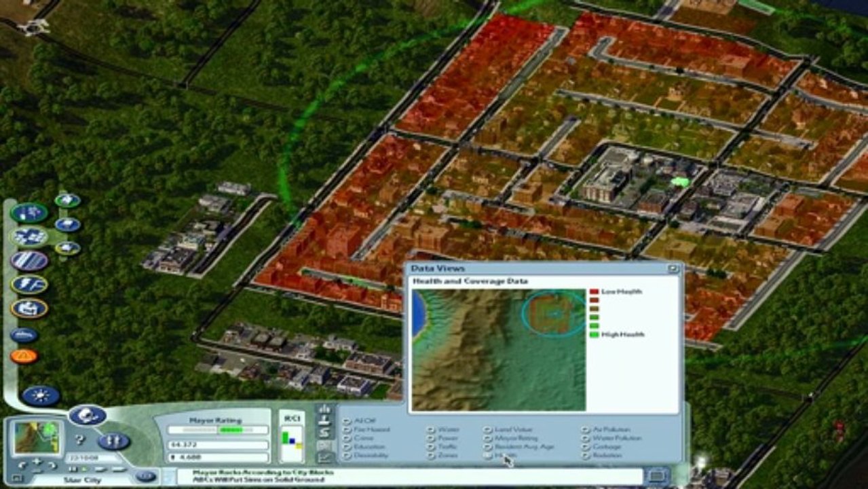Select the Mayor Rating data view

click(x=512, y=439)
